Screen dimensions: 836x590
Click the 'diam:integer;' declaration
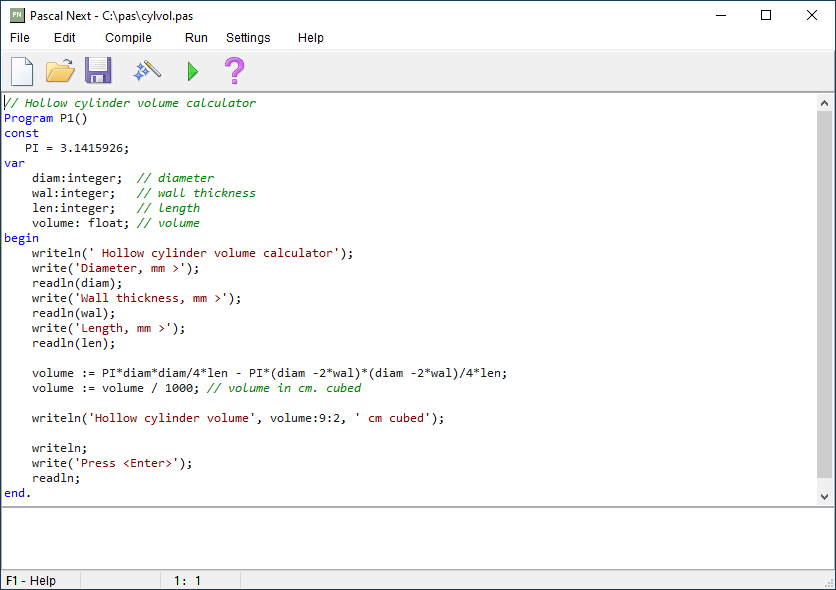[x=77, y=178]
